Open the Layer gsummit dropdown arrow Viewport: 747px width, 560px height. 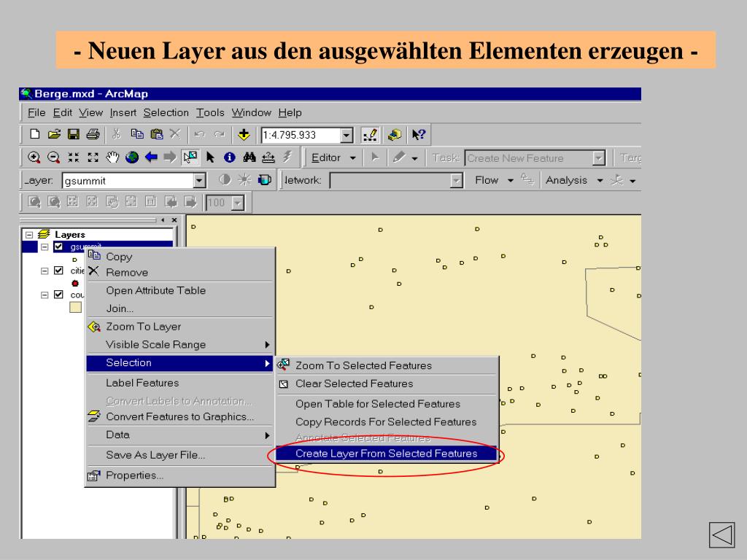point(200,181)
